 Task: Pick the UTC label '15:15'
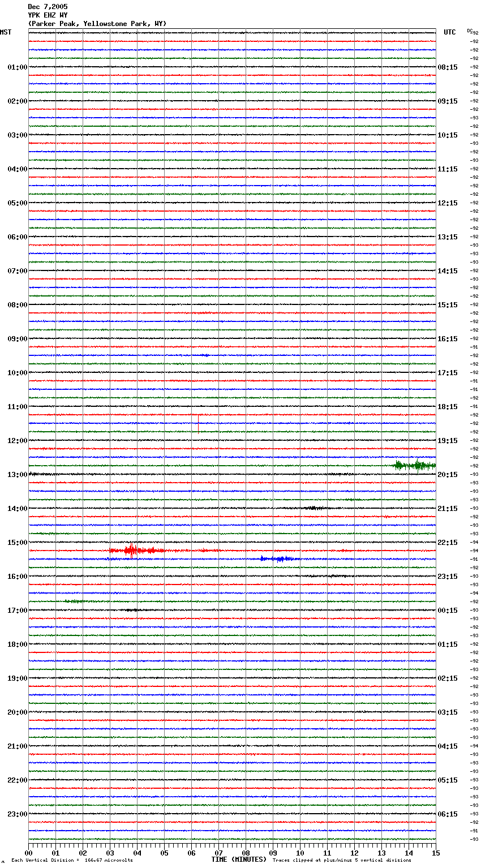[448, 305]
